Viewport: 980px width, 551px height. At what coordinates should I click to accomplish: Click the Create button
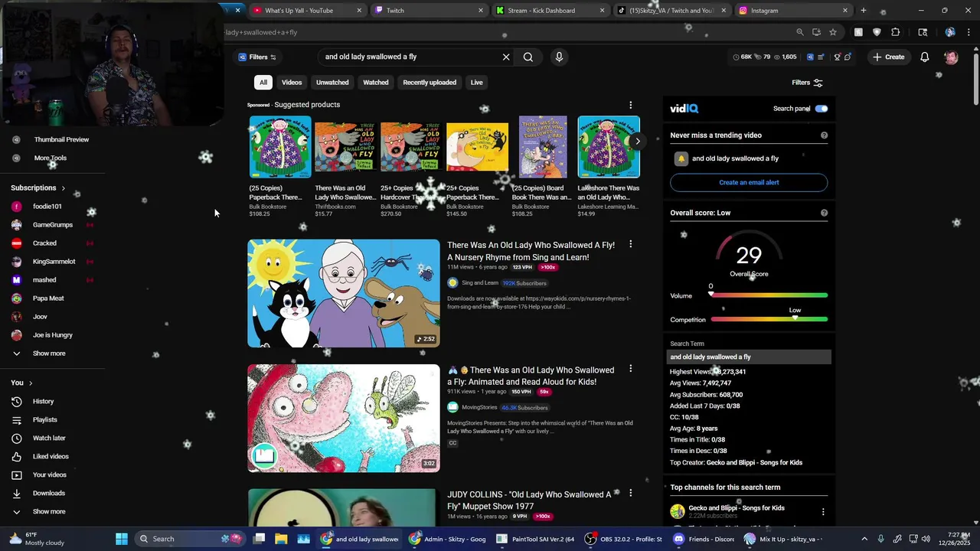[x=888, y=57]
